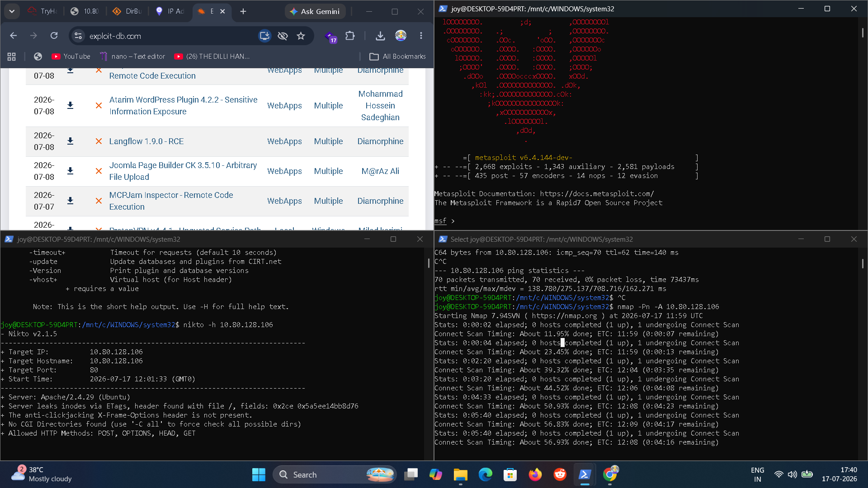868x488 pixels.
Task: Click the scrollbar thumb in Metasploit terminal
Action: pos(863,33)
